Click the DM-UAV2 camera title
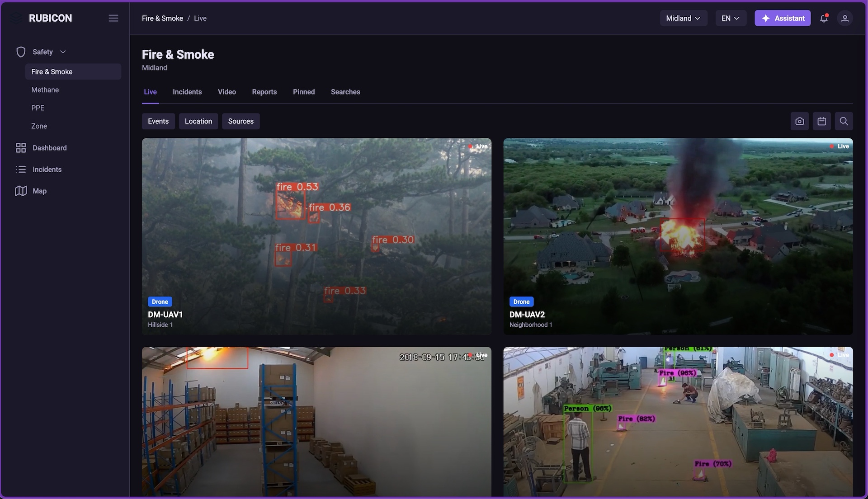 527,315
